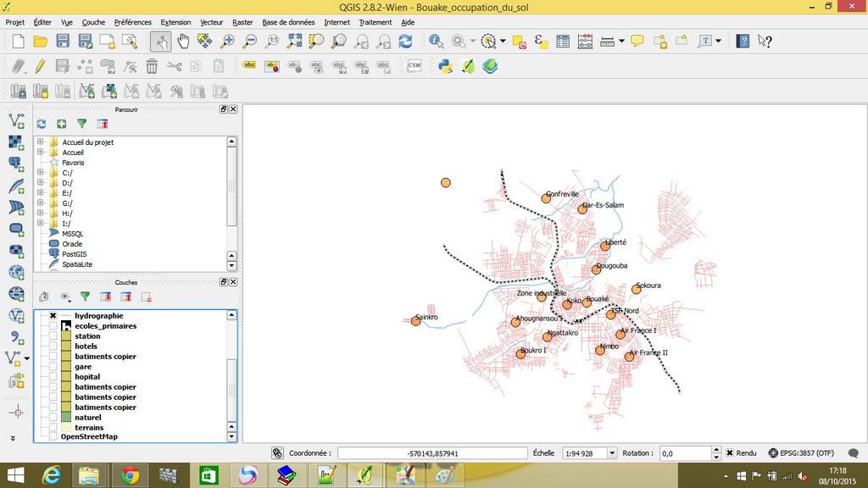Screen dimensions: 868x488
Task: Filter the Couches legend with funnel icon
Action: click(x=85, y=297)
